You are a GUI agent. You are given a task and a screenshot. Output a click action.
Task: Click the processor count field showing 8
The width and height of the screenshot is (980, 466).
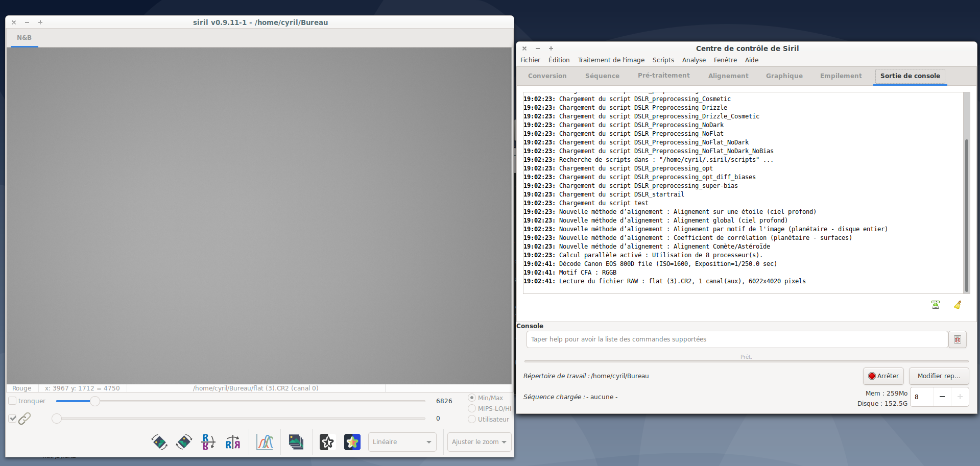[x=922, y=397]
